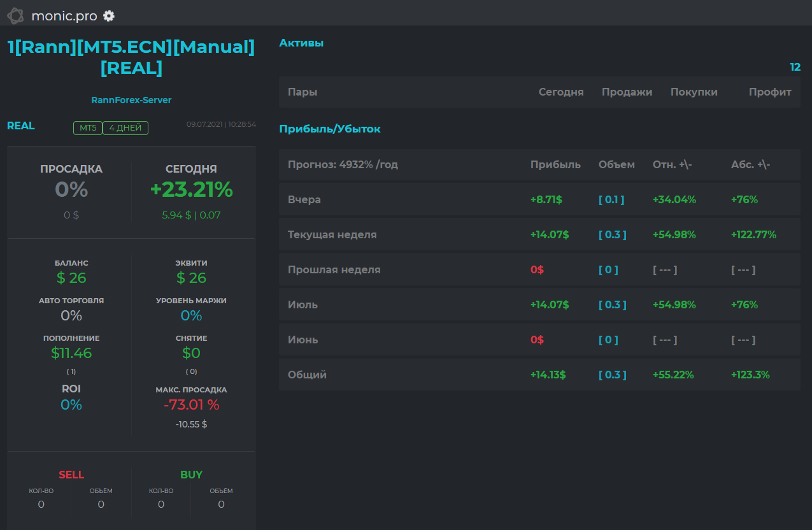
Task: Select the Прошлая неделя row
Action: pos(539,269)
